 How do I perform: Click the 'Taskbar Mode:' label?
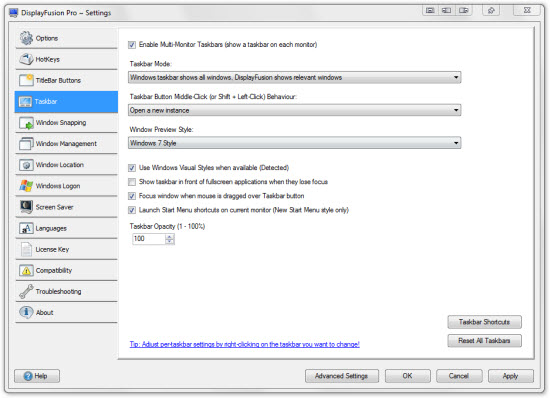[150, 64]
